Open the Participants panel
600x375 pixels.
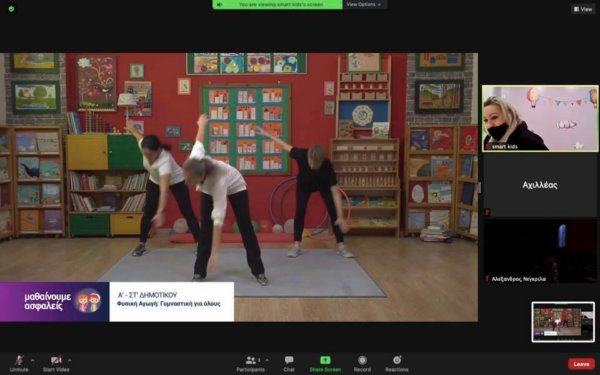[x=251, y=363]
